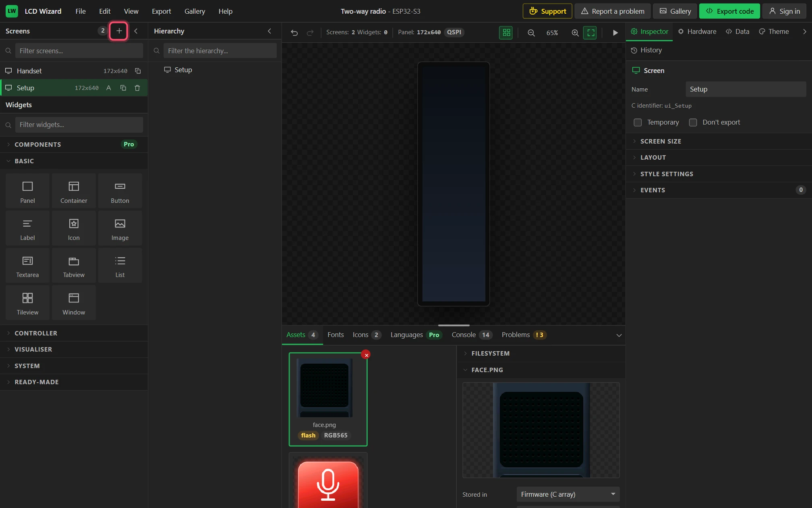Image resolution: width=812 pixels, height=508 pixels.
Task: Add a new screen with the plus button
Action: (x=119, y=31)
